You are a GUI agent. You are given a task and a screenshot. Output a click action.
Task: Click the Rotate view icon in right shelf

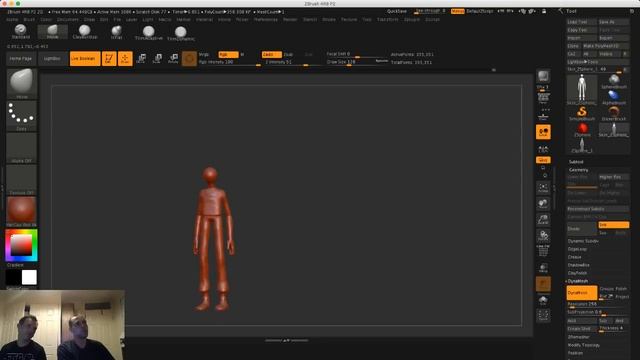point(543,236)
